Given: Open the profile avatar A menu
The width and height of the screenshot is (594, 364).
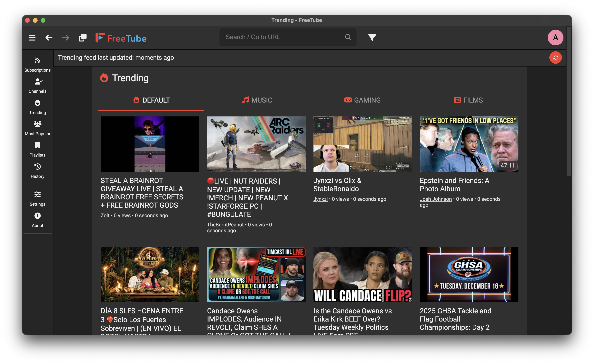Looking at the screenshot, I should 555,38.
